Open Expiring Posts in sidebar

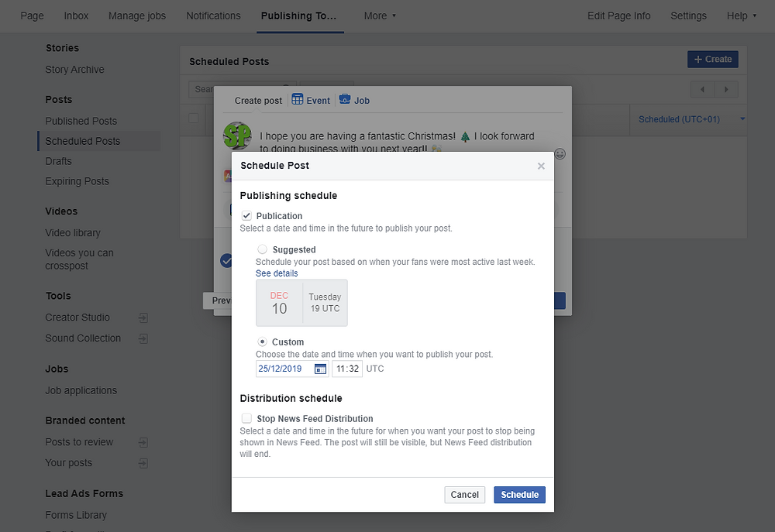click(77, 181)
